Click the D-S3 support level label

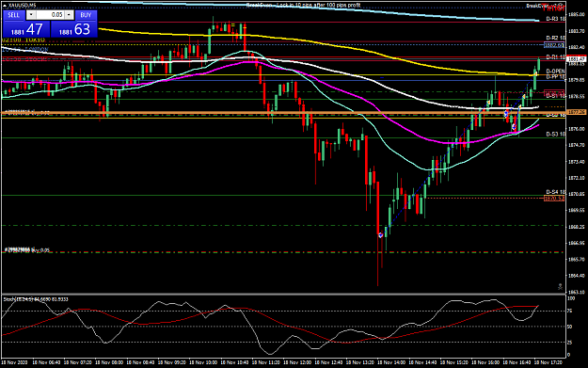click(x=555, y=134)
